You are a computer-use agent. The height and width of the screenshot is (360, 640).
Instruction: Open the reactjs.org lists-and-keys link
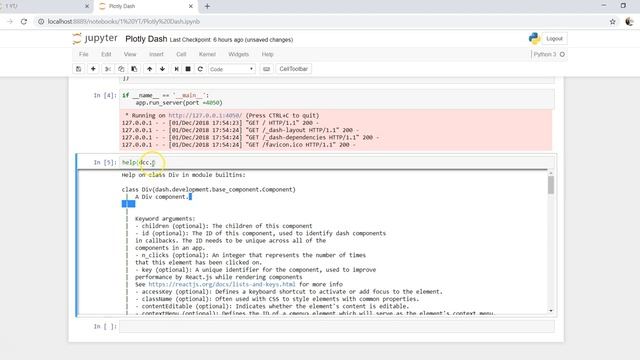point(222,284)
